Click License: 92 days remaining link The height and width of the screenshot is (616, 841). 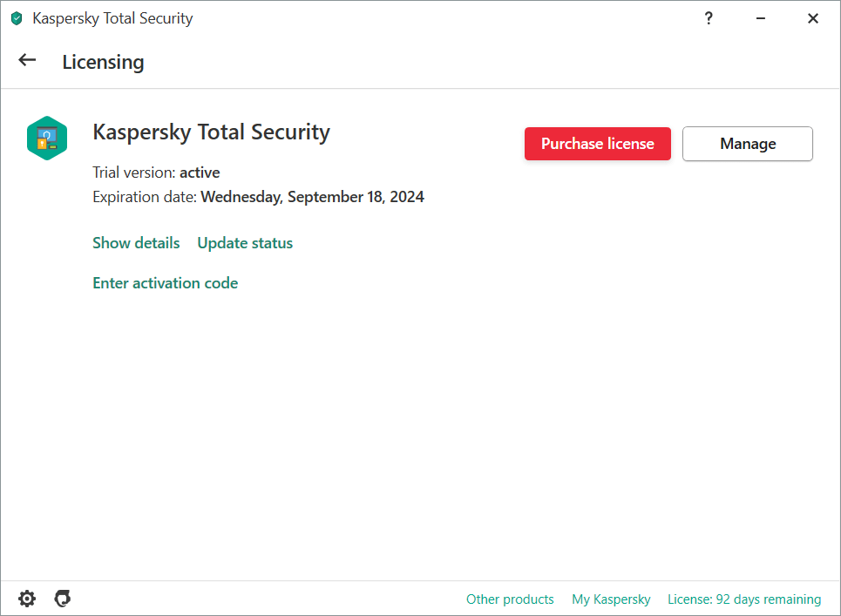point(744,599)
